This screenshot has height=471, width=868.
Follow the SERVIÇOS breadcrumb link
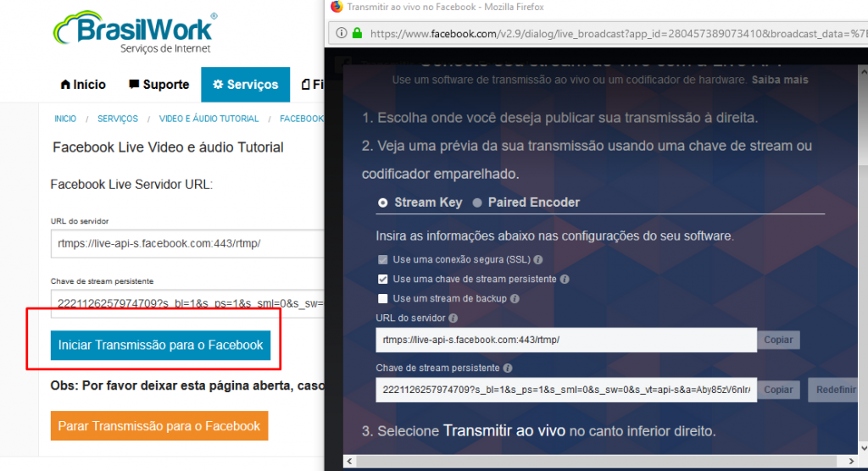118,119
